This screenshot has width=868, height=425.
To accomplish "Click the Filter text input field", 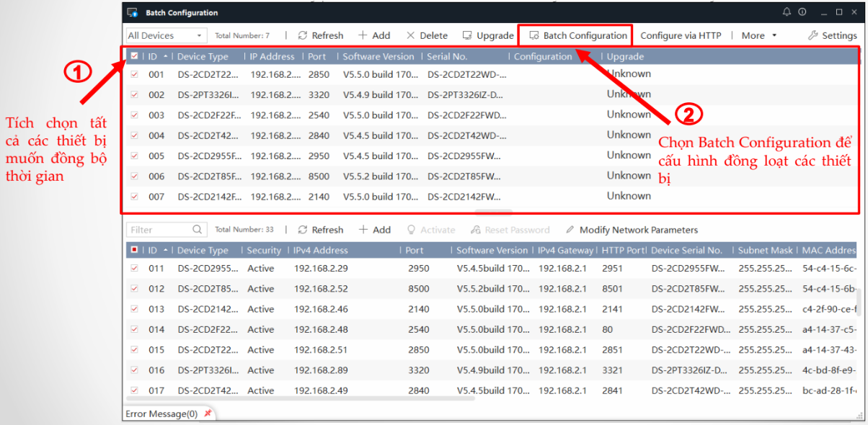I will pos(159,230).
